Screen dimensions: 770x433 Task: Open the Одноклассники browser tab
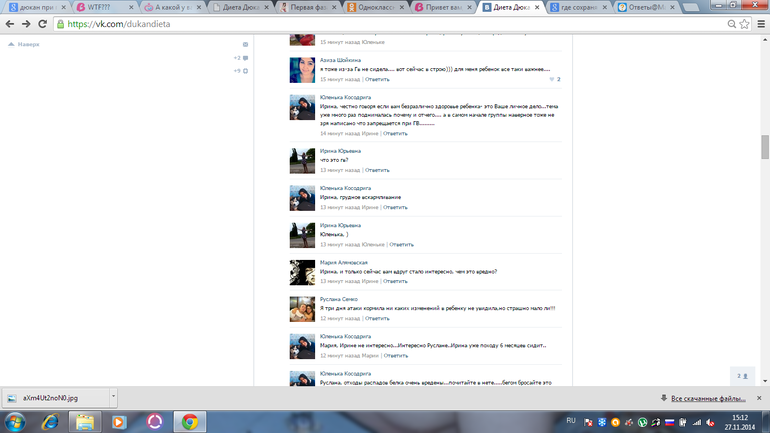(374, 7)
